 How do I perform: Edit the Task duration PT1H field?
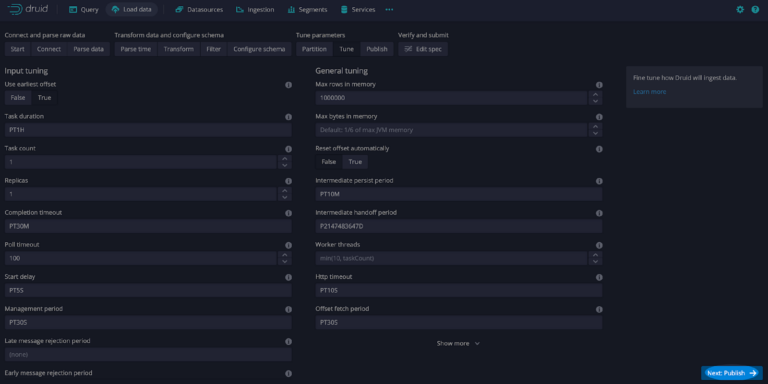[x=148, y=130]
